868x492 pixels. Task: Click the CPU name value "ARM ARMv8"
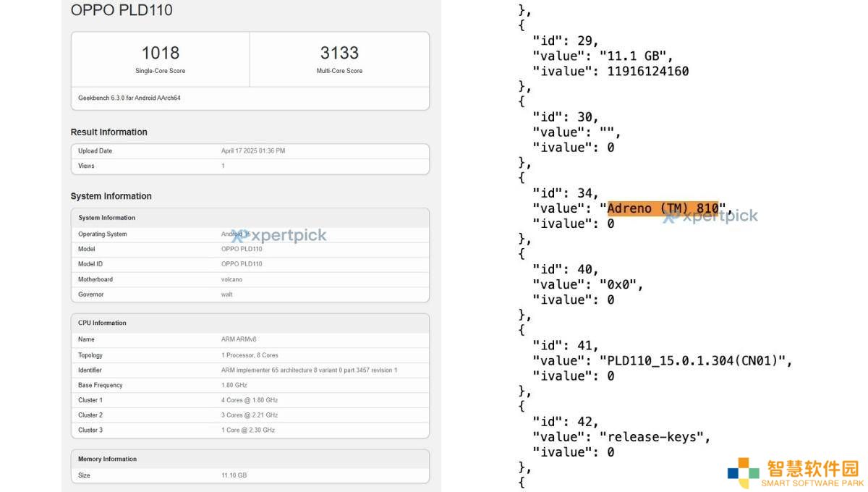[239, 339]
